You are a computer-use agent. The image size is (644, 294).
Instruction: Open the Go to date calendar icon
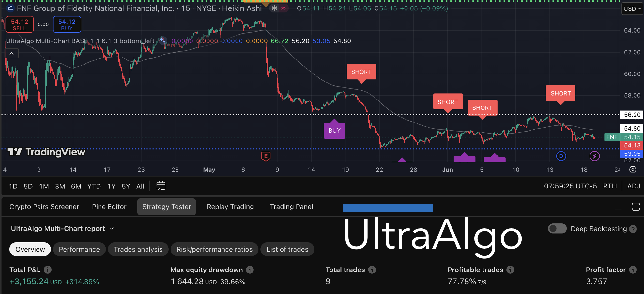click(x=161, y=186)
